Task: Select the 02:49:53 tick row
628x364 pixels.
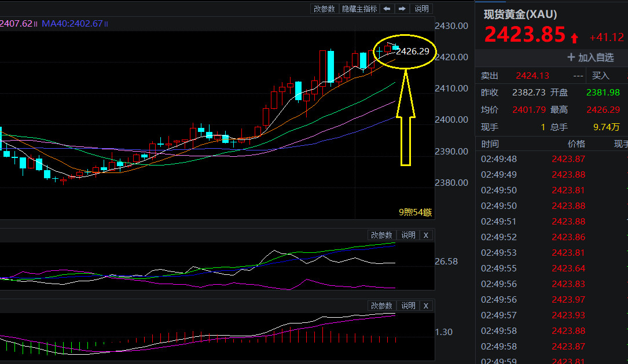Action: (552, 253)
